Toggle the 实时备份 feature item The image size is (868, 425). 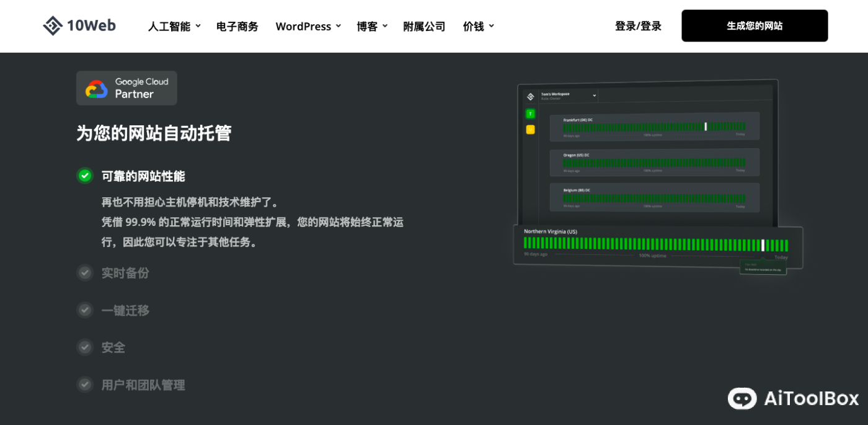point(125,273)
